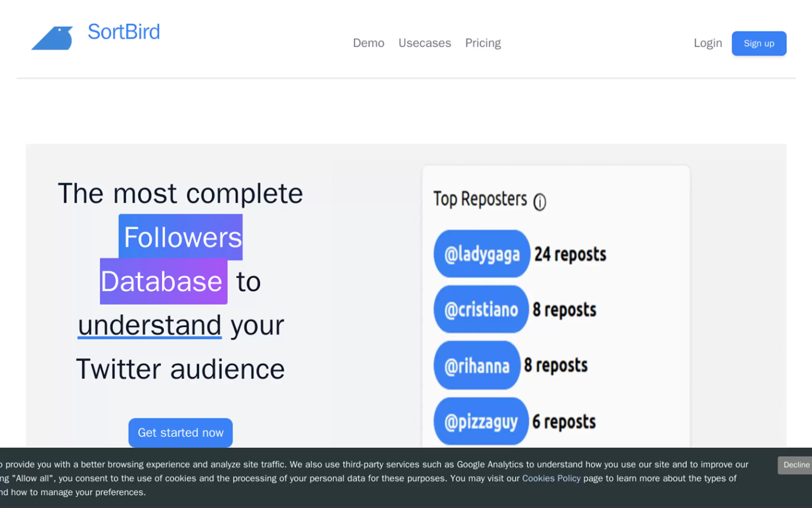812x508 pixels.
Task: Open the Cookies Policy link
Action: click(551, 479)
